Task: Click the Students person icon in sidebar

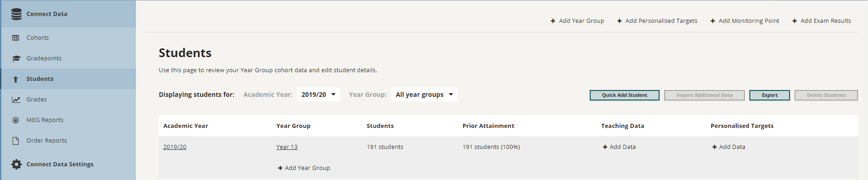Action: [x=16, y=79]
